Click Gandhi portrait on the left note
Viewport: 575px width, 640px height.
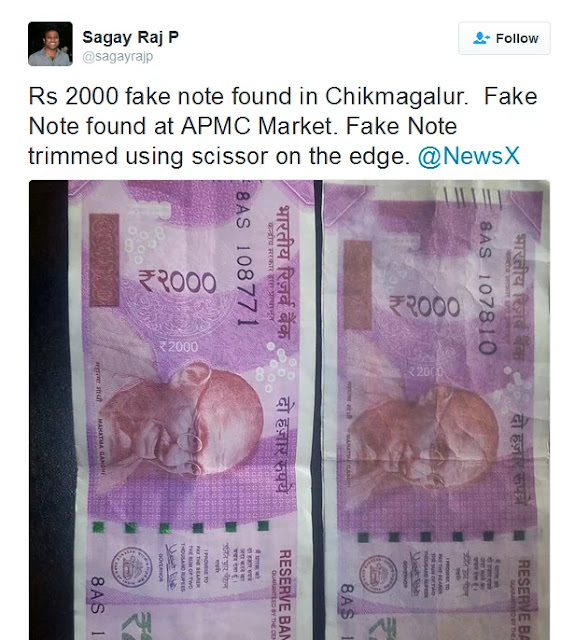coord(180,424)
